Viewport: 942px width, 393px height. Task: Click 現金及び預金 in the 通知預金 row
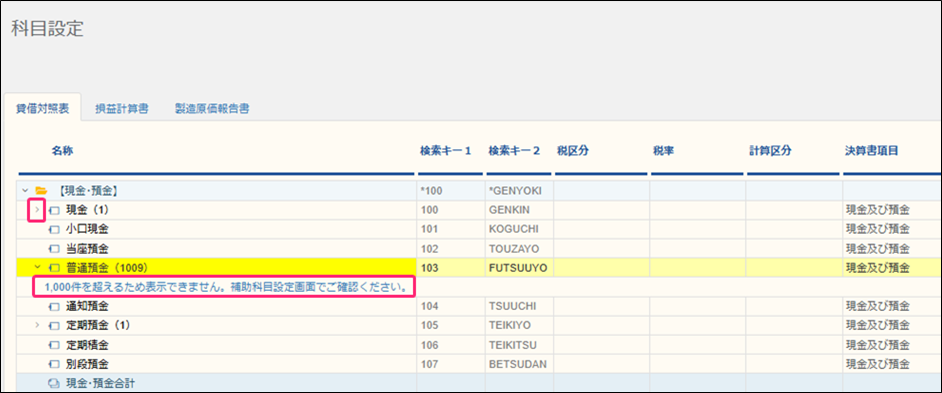point(877,306)
